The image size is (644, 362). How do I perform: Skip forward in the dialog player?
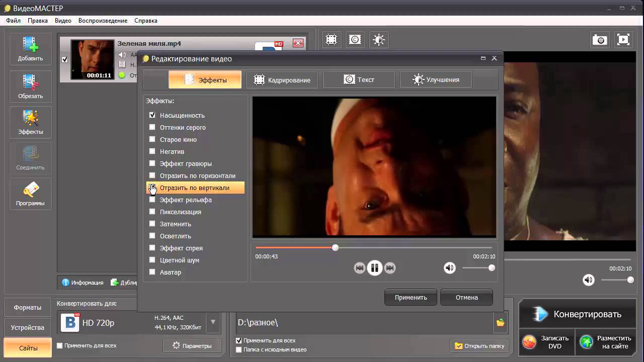coord(390,268)
